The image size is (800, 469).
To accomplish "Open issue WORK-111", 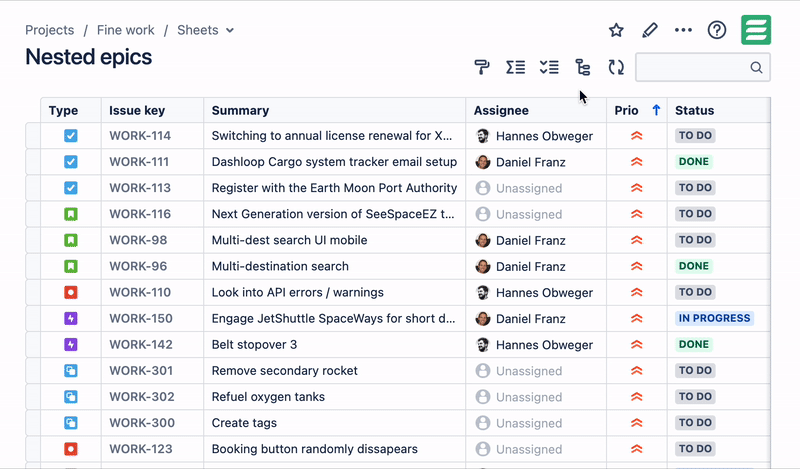I will click(x=139, y=162).
